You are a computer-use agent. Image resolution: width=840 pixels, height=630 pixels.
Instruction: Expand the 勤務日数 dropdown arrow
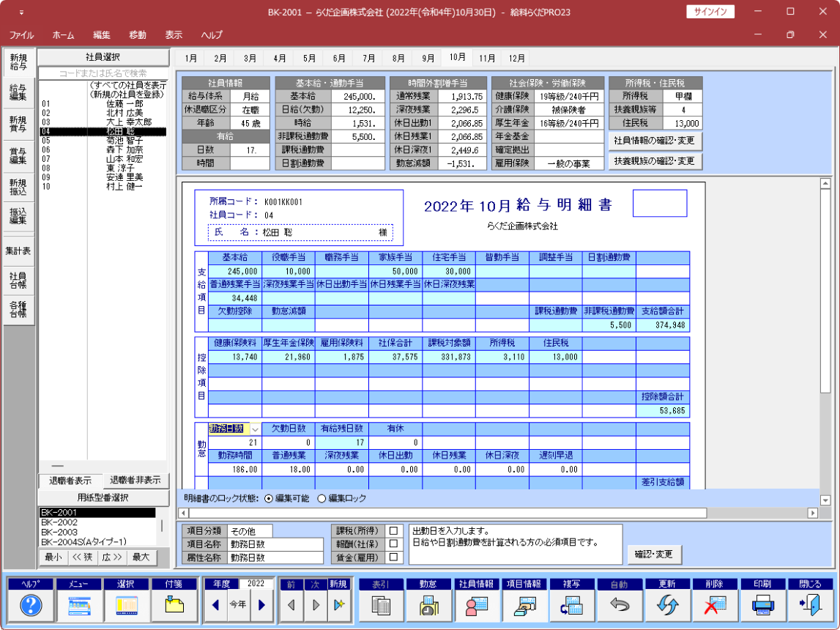(255, 429)
